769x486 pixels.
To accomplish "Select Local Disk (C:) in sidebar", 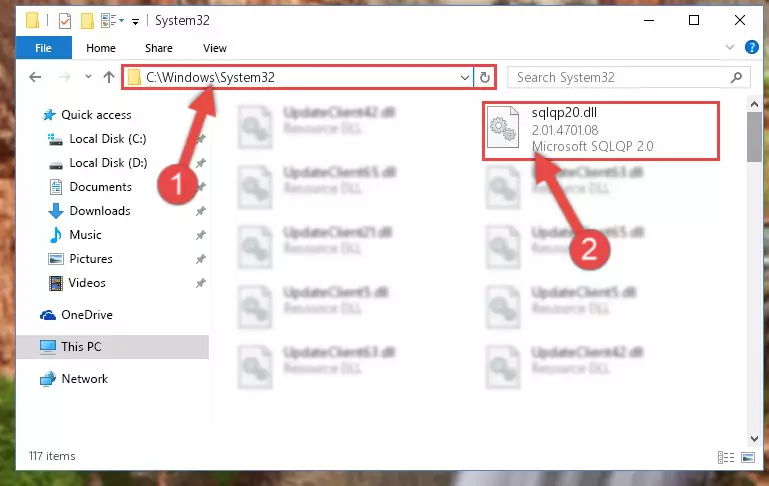I will point(107,139).
